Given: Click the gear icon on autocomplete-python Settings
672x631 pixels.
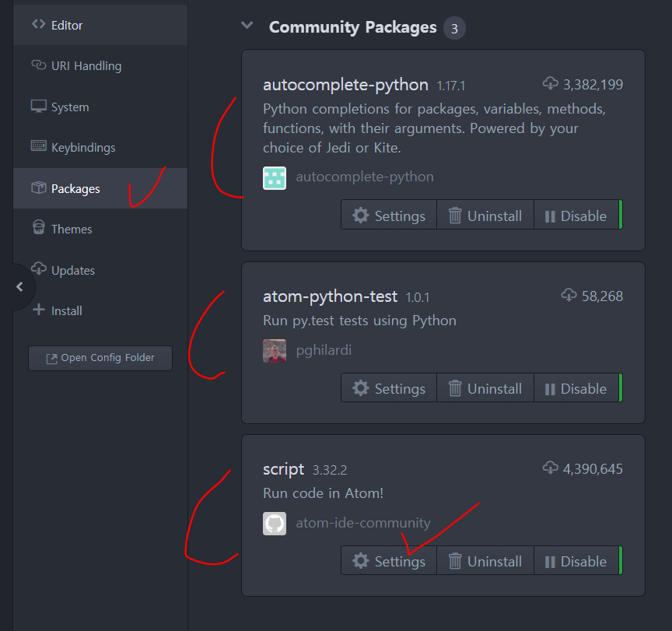Looking at the screenshot, I should 360,215.
